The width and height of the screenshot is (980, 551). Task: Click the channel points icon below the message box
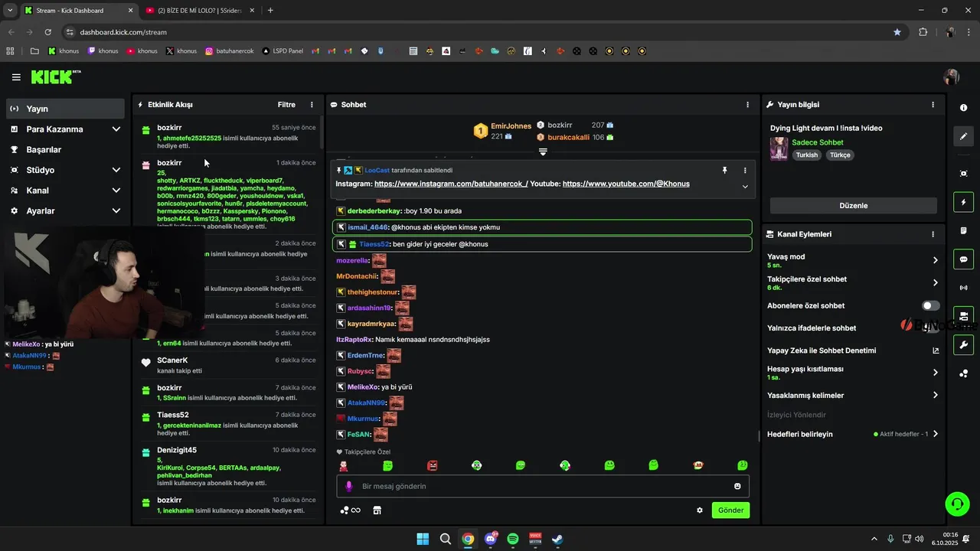pos(350,510)
